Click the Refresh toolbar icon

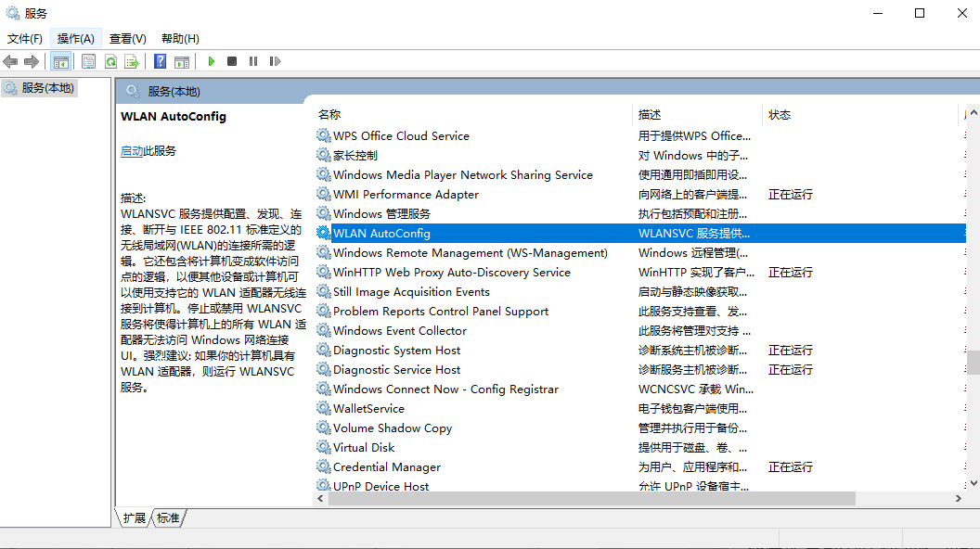tap(110, 61)
